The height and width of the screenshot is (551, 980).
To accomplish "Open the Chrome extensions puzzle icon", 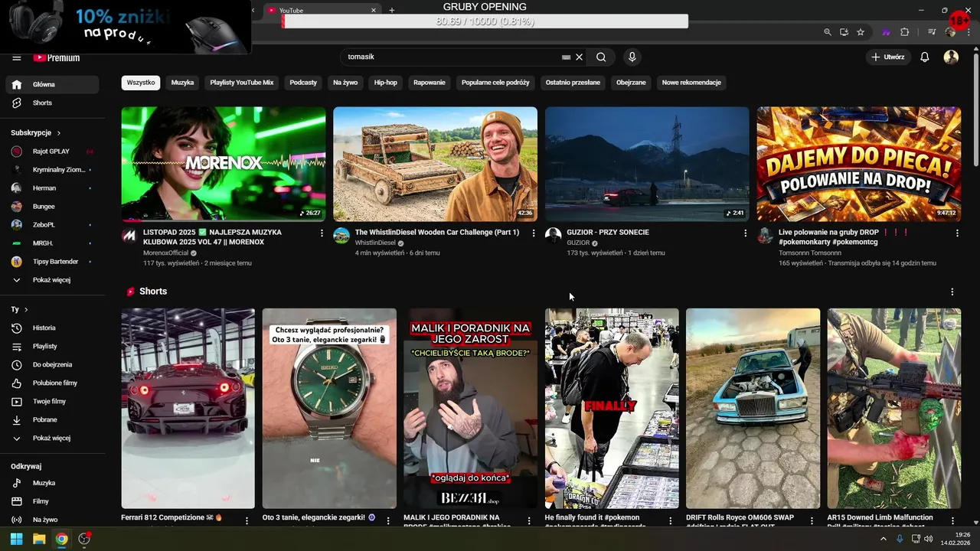I will point(905,32).
